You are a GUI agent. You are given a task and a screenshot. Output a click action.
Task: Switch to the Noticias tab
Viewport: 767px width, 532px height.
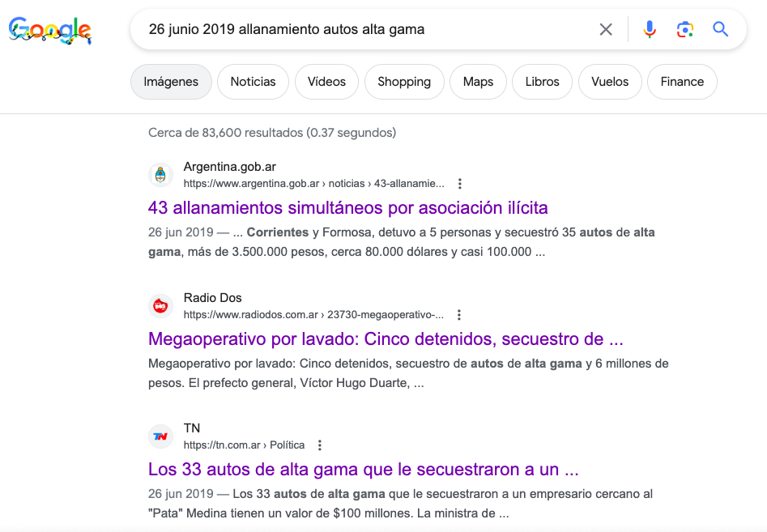[x=253, y=82]
